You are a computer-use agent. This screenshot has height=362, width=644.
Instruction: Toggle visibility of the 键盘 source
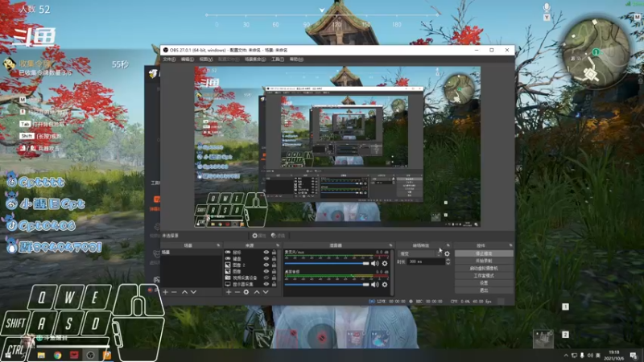(266, 258)
